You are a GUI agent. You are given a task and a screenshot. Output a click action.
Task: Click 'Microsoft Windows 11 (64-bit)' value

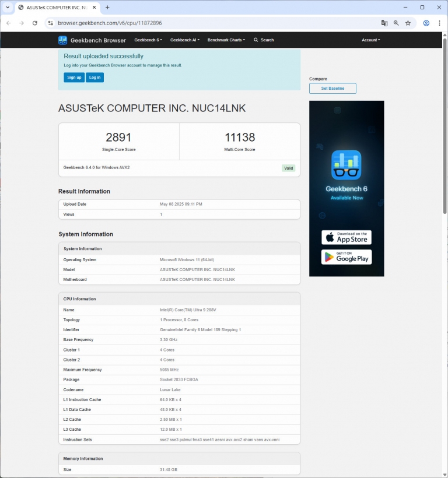(x=187, y=260)
